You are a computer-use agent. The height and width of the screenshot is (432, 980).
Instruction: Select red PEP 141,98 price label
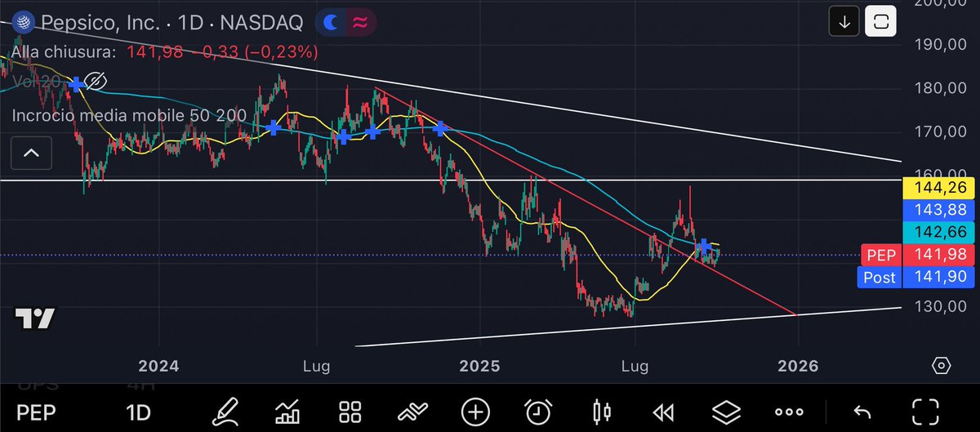click(918, 256)
